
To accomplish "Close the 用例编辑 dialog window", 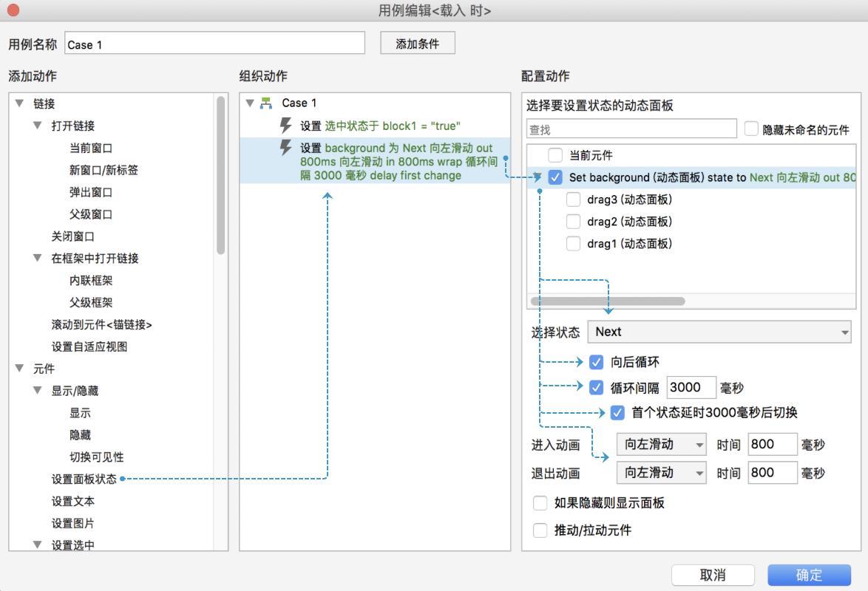I will click(x=12, y=10).
